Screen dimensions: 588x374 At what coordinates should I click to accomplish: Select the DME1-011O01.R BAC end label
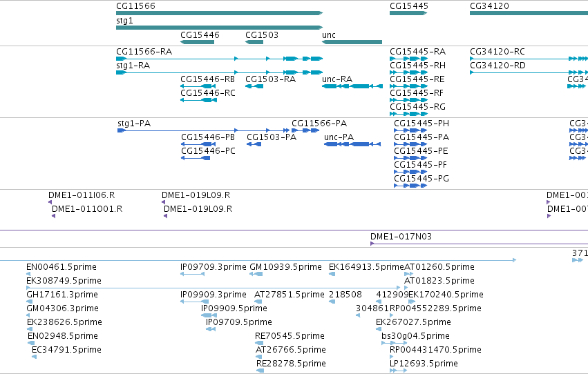tap(87, 209)
